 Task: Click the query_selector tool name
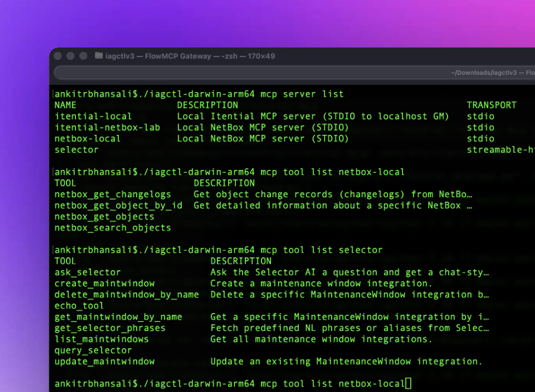coord(93,350)
